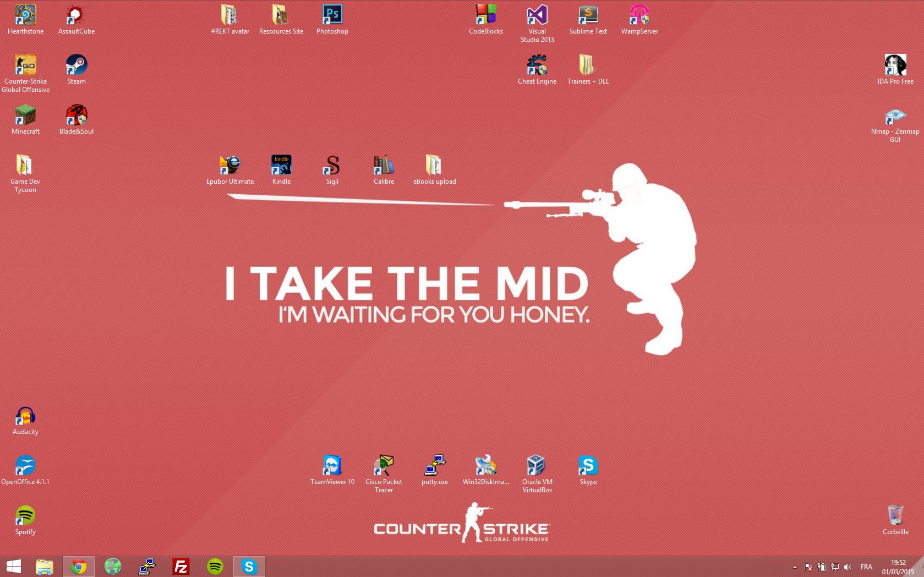This screenshot has width=924, height=577.
Task: Select the eBooks upload folder
Action: coord(435,170)
